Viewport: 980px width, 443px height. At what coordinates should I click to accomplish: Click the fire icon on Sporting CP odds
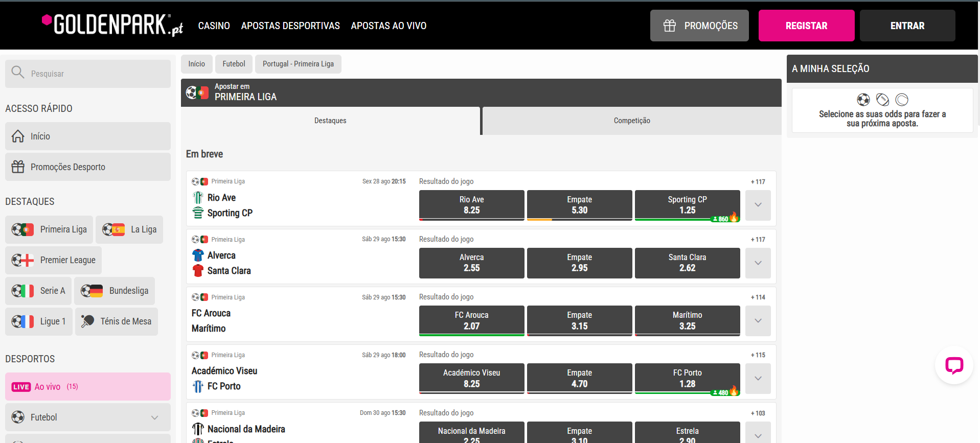(x=734, y=218)
